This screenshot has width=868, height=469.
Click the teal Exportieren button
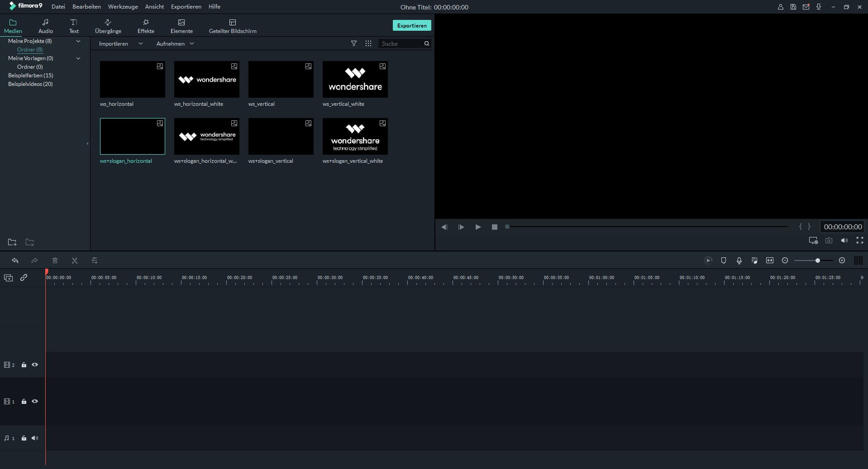tap(412, 26)
